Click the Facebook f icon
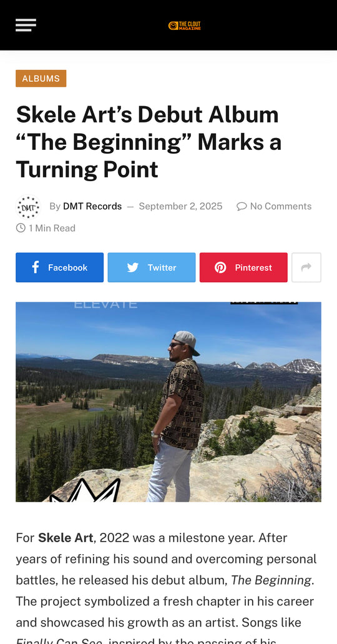The image size is (337, 644). click(36, 267)
